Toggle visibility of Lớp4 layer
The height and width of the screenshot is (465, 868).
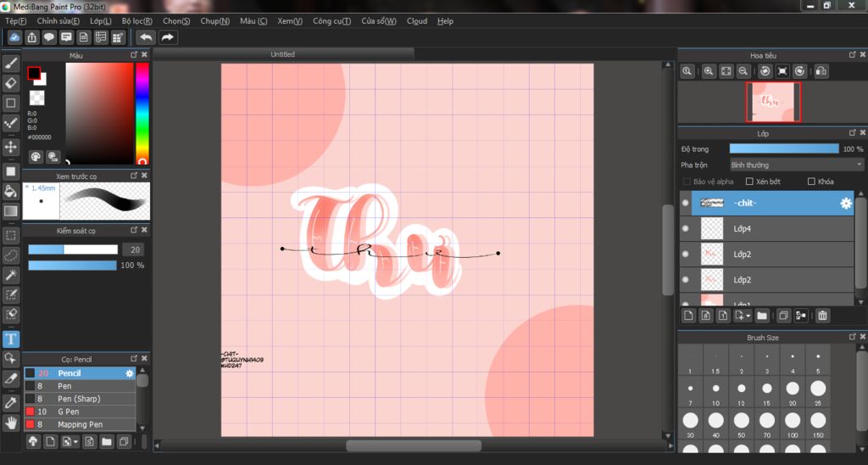click(685, 228)
